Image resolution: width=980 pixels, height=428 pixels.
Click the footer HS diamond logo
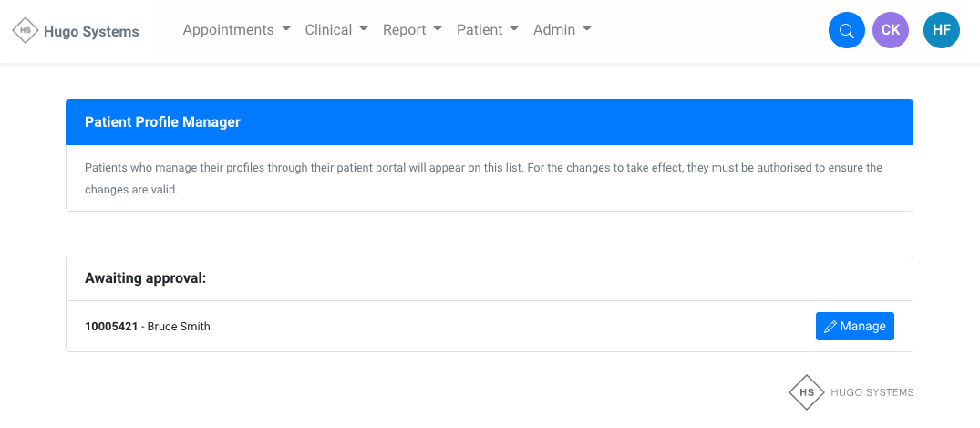[x=806, y=392]
